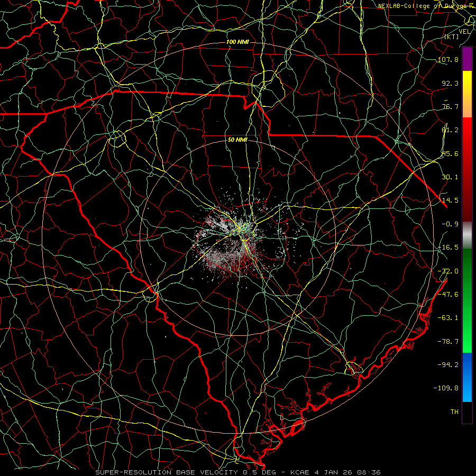Click the -47.6 velocity scale value
Image resolution: width=476 pixels, height=476 pixels.
448,295
